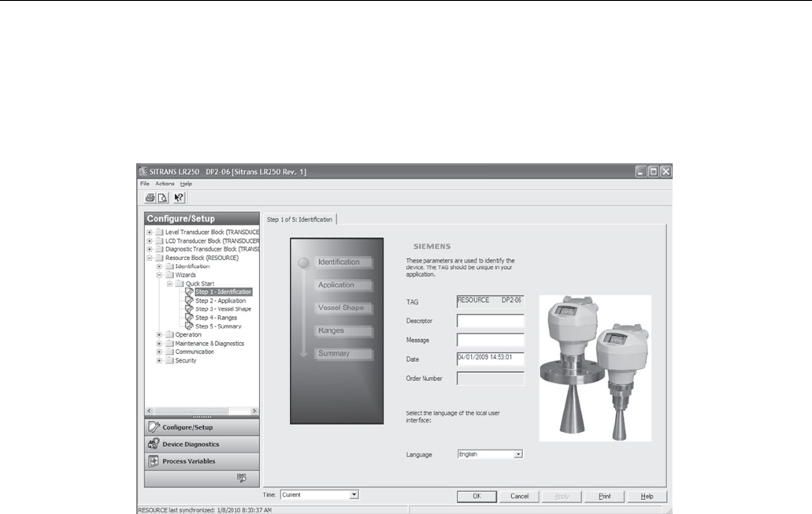Open Step 4 - Ranges wizard page
Viewport: 812px width, 514px height.
coord(216,318)
